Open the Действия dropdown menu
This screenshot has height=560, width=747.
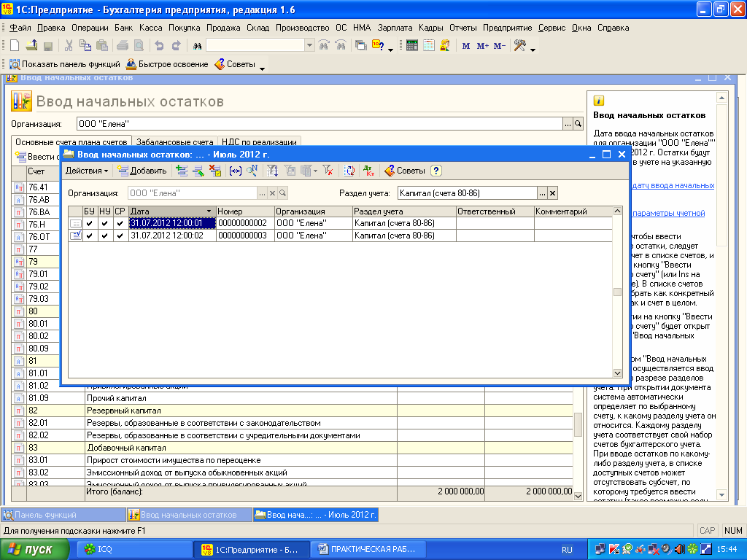[87, 171]
